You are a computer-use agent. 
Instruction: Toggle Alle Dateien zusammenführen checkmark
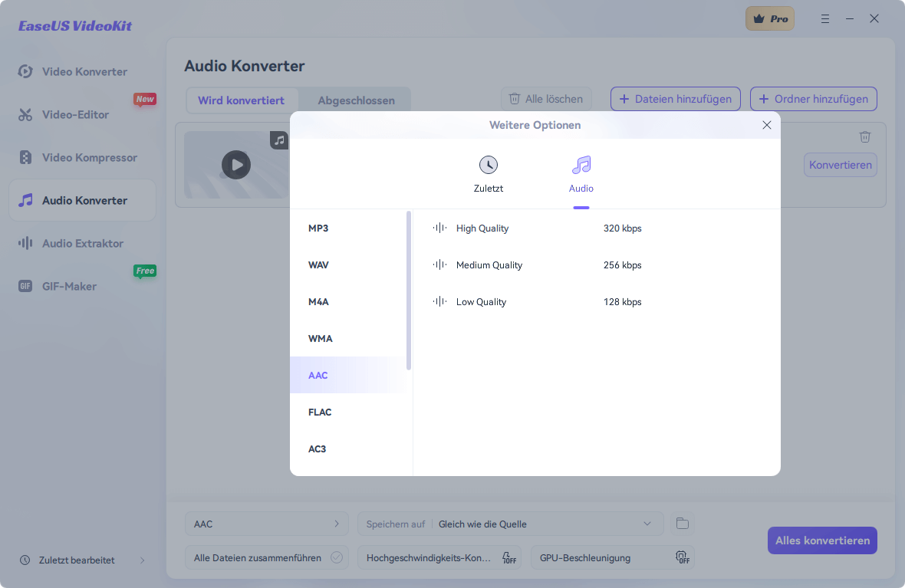pos(337,557)
